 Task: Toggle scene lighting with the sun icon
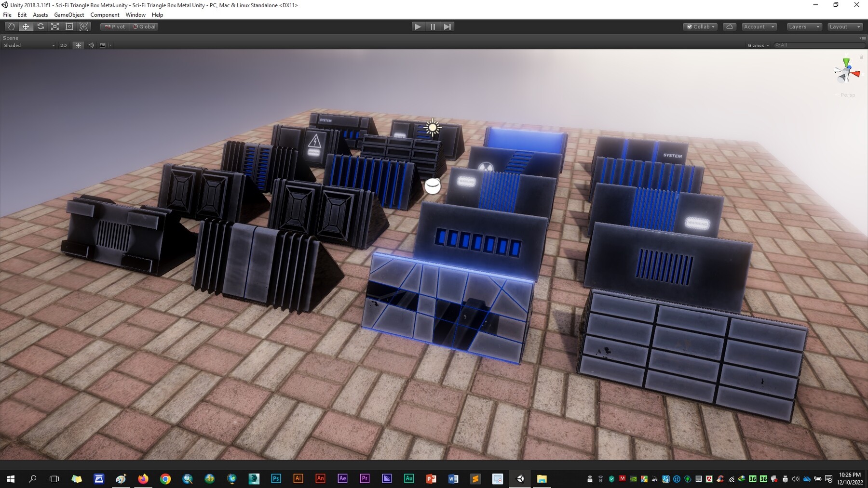tap(78, 45)
